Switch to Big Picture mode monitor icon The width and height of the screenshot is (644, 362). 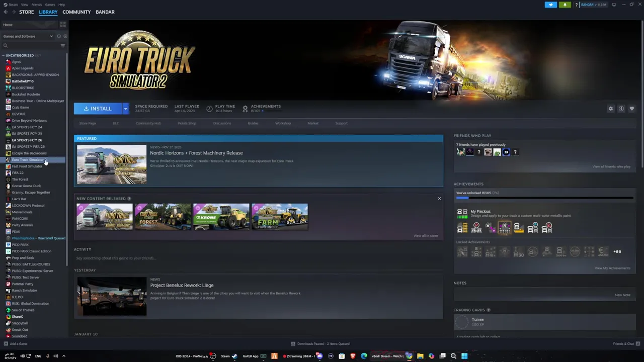614,5
